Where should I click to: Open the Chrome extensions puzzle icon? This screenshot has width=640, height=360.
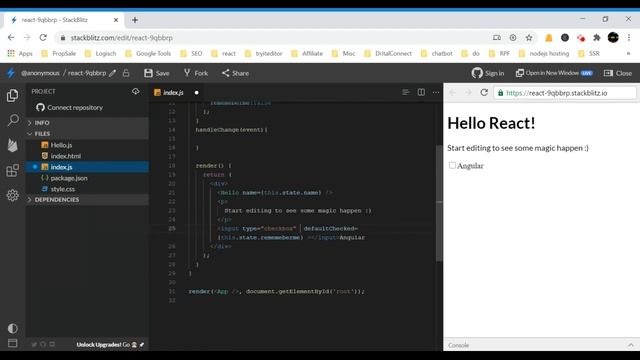click(597, 38)
